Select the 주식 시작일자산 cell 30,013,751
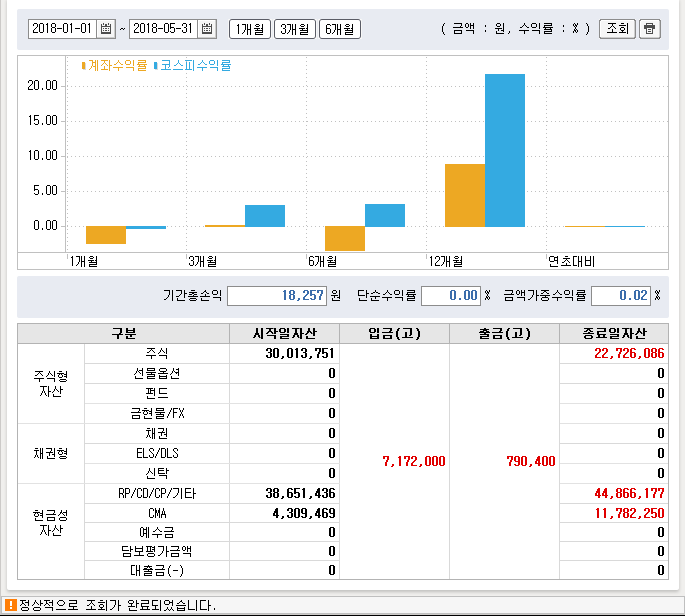 tap(284, 354)
